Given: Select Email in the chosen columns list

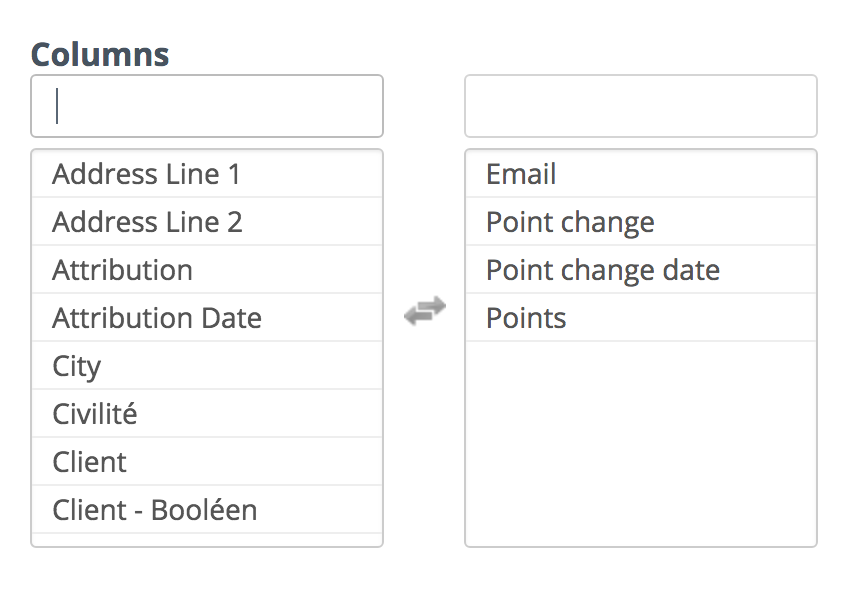Looking at the screenshot, I should coord(640,174).
